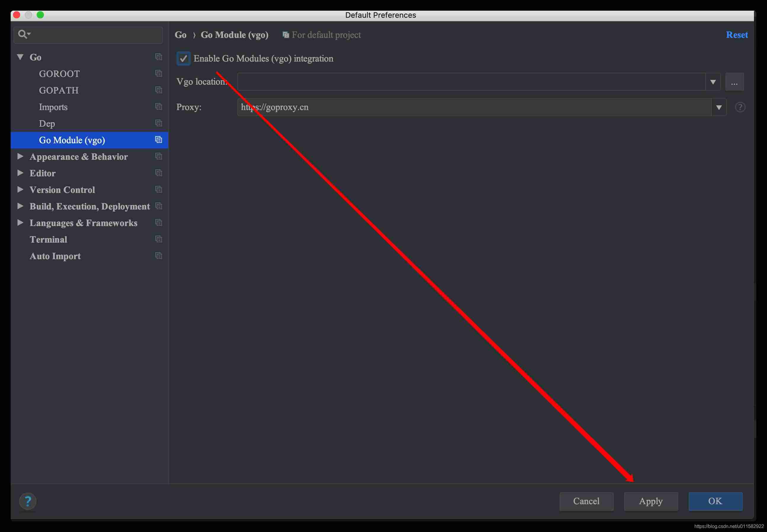Open the Proxy dropdown arrow
This screenshot has width=767, height=532.
point(719,107)
